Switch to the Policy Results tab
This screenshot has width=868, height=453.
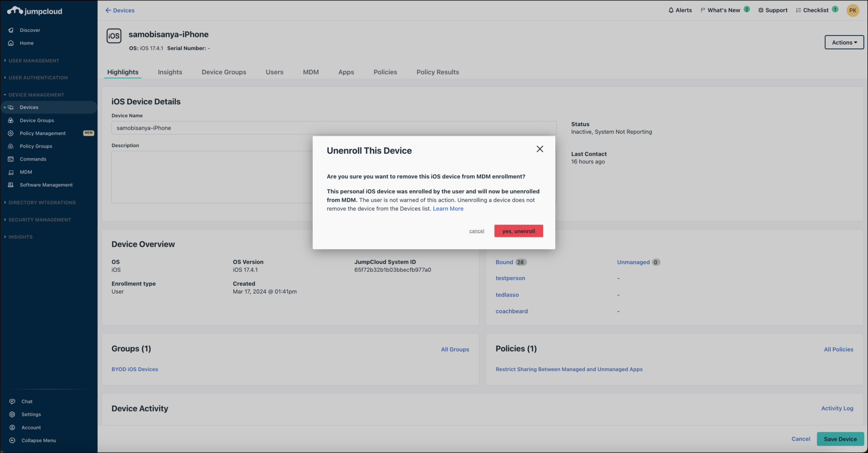437,72
